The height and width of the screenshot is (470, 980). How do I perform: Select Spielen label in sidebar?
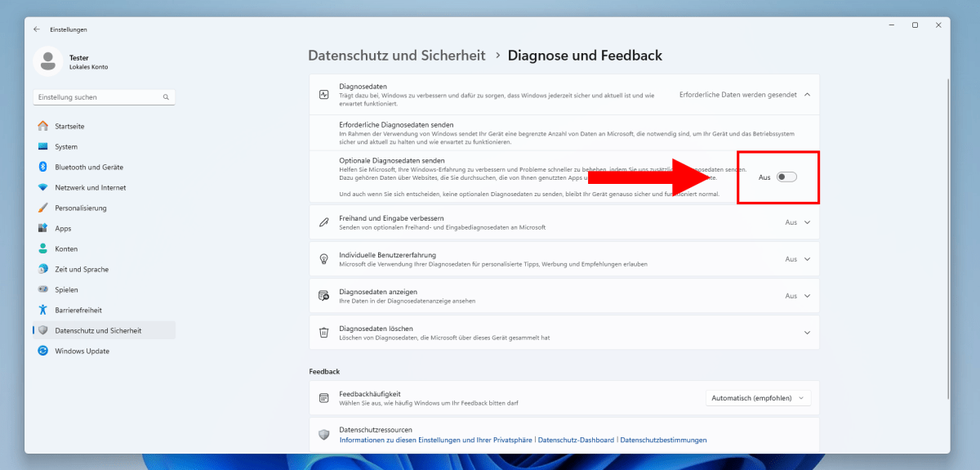(67, 289)
